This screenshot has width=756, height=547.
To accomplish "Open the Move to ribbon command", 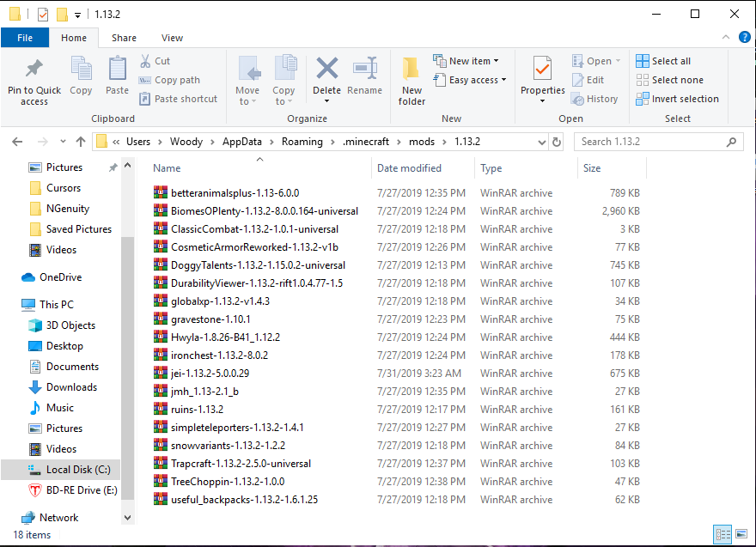I will [x=247, y=81].
